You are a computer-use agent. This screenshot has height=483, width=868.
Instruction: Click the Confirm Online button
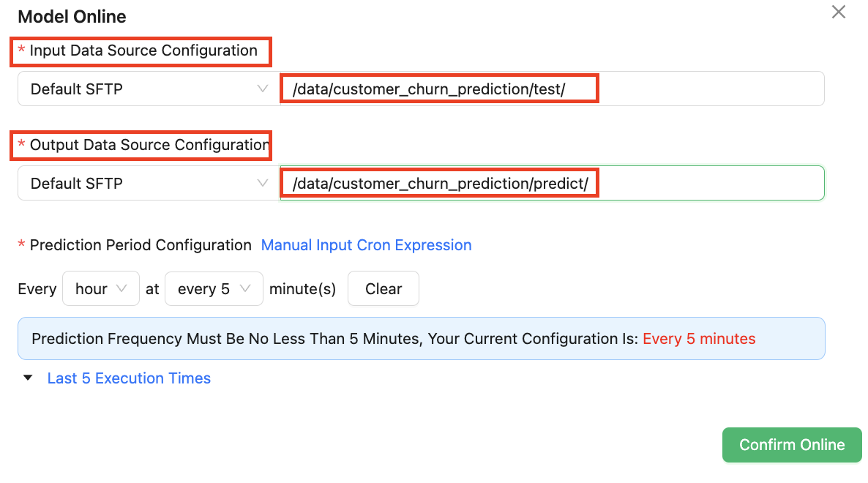click(x=792, y=445)
